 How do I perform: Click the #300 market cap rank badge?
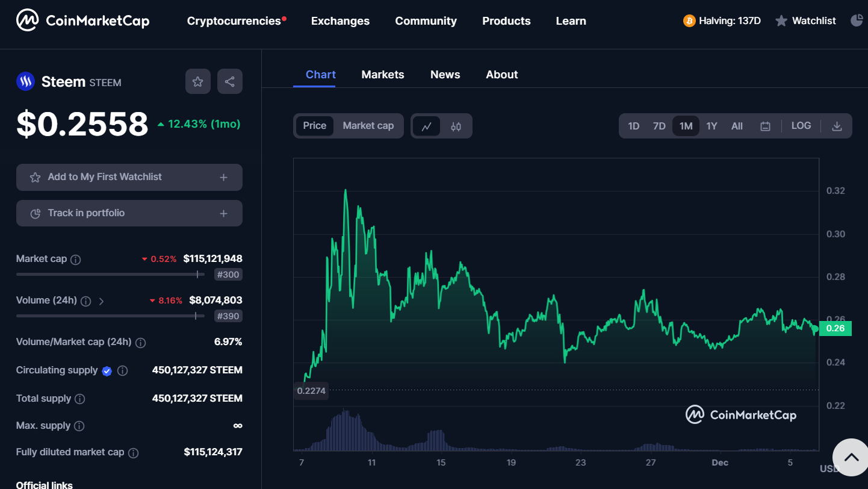pos(229,275)
